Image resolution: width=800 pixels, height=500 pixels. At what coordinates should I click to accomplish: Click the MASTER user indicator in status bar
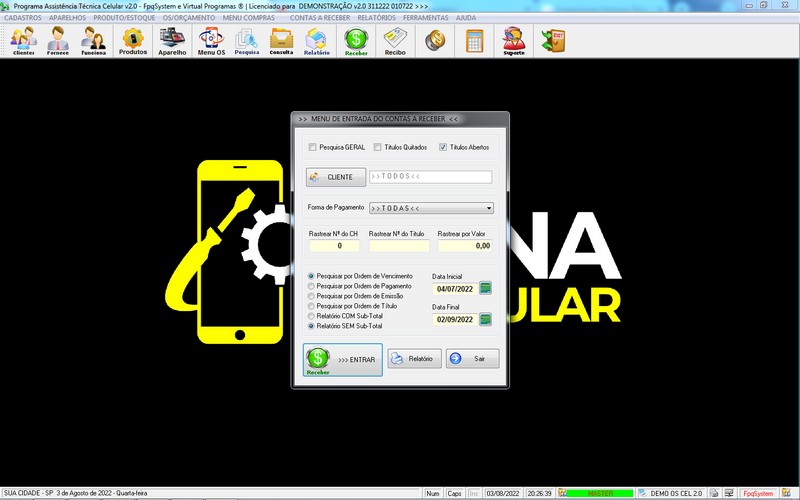click(600, 493)
